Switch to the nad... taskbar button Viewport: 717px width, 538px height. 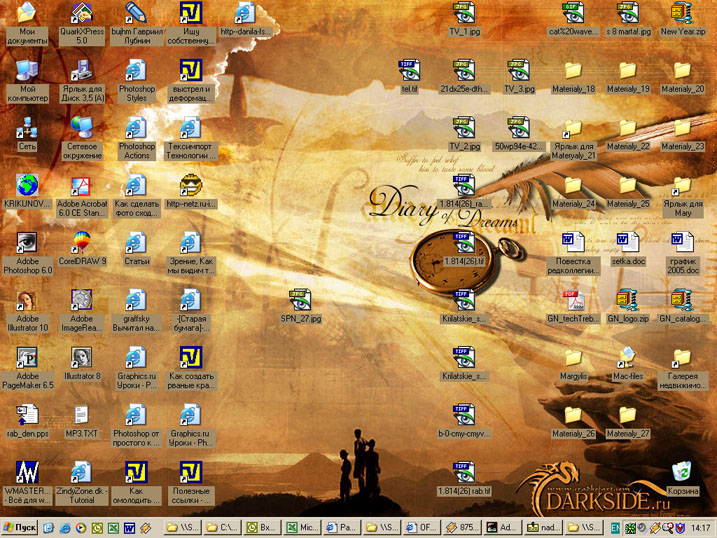[x=543, y=527]
